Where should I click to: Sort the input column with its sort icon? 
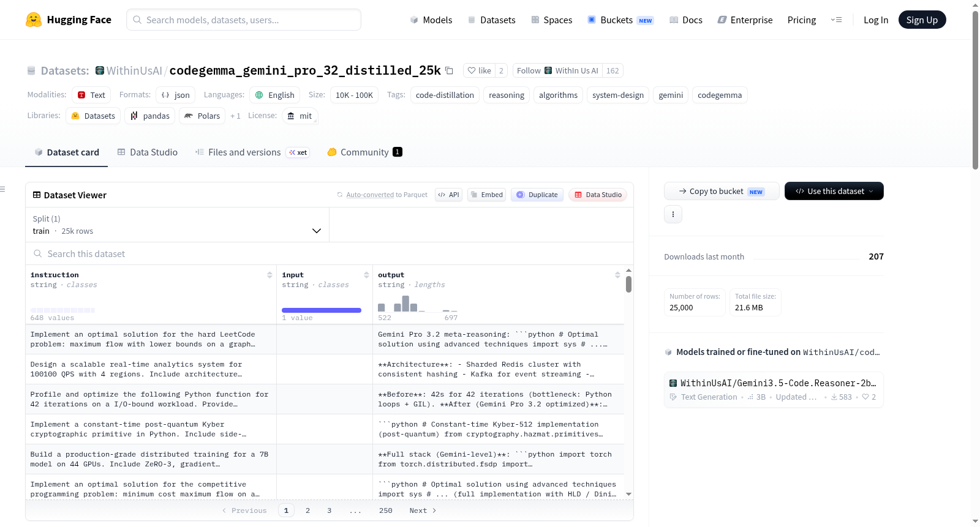coord(366,275)
